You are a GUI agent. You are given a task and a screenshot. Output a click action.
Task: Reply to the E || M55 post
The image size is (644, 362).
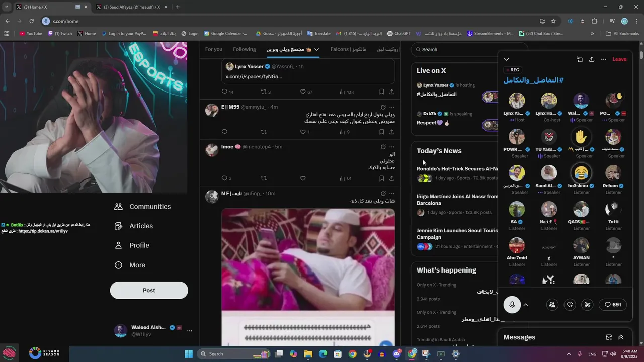[224, 132]
